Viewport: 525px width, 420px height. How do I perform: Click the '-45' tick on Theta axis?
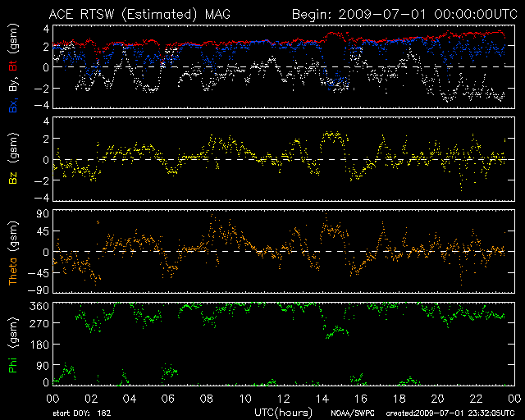pos(39,273)
